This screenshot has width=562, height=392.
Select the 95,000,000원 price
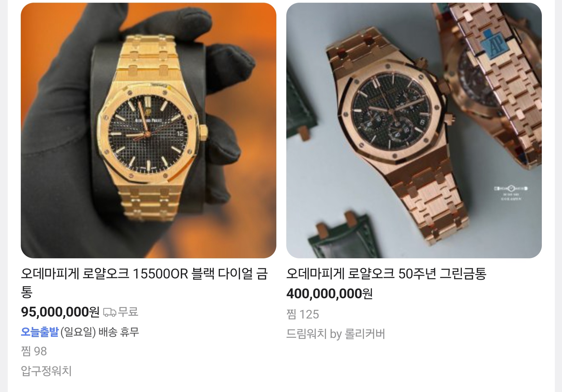[60, 312]
